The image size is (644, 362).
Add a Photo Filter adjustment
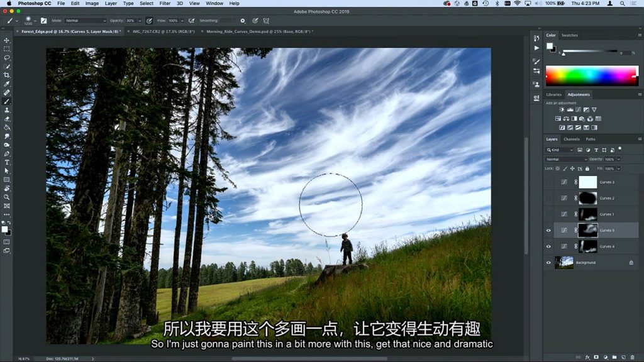click(x=582, y=119)
